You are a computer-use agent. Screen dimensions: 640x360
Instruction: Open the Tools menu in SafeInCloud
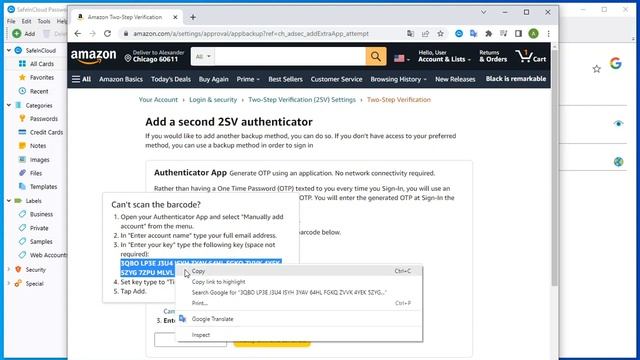click(44, 21)
